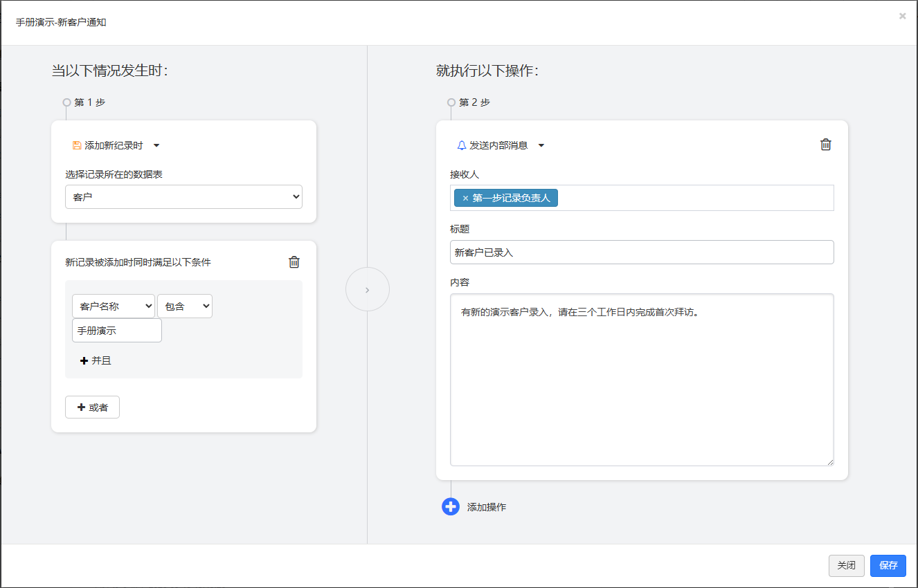Expand the 发送内部消息 action type dropdown

541,145
